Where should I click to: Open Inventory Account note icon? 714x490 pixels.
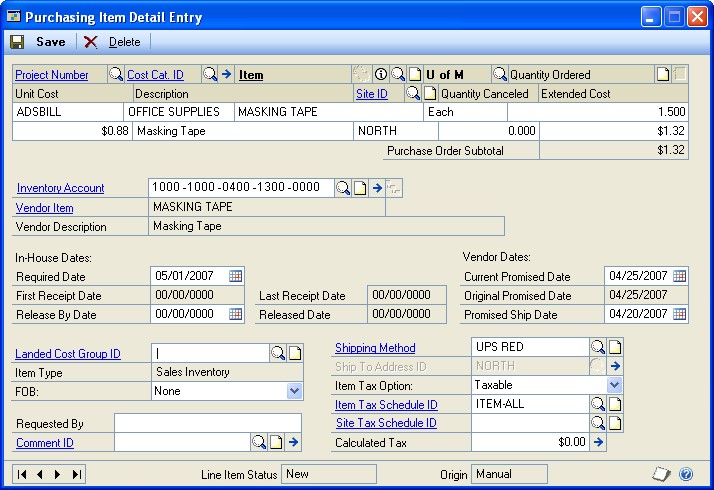click(x=360, y=188)
